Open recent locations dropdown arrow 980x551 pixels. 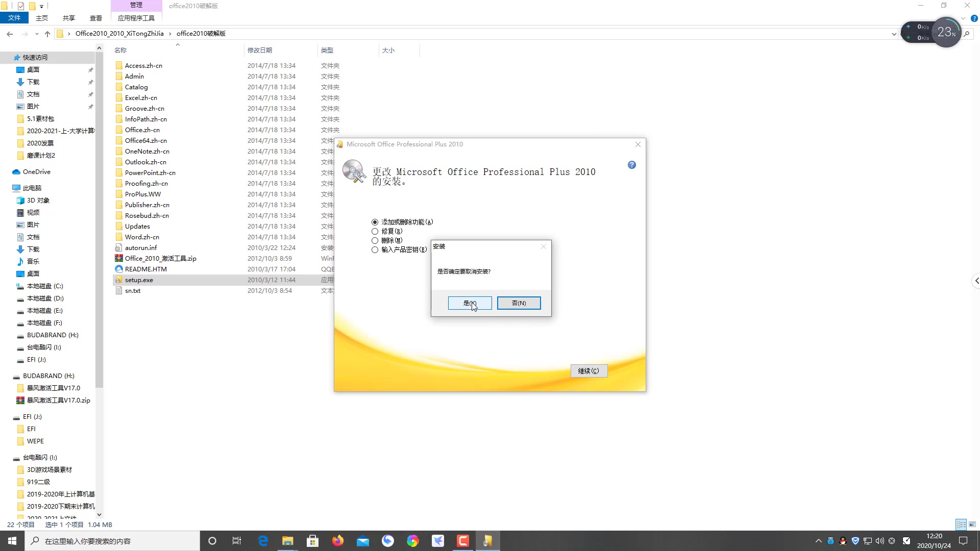point(37,34)
